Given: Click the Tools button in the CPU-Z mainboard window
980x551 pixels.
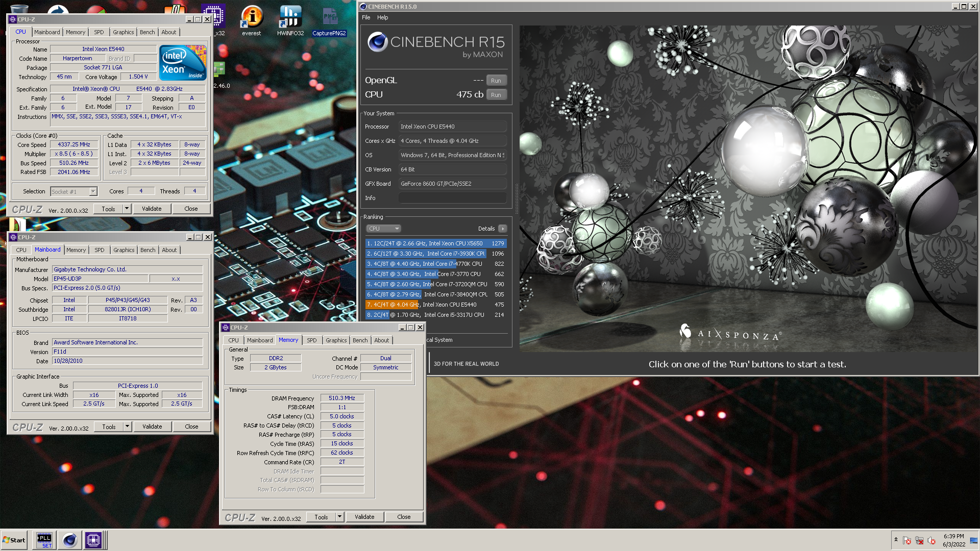Looking at the screenshot, I should click(x=109, y=427).
